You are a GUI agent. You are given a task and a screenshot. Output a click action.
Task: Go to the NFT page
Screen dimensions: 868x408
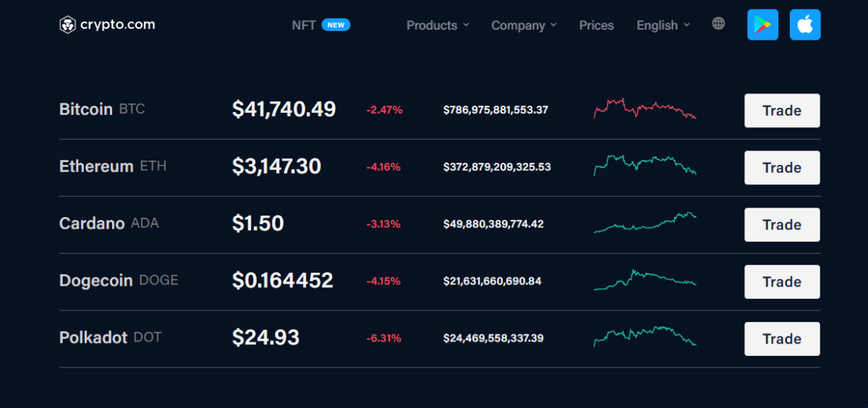point(304,25)
